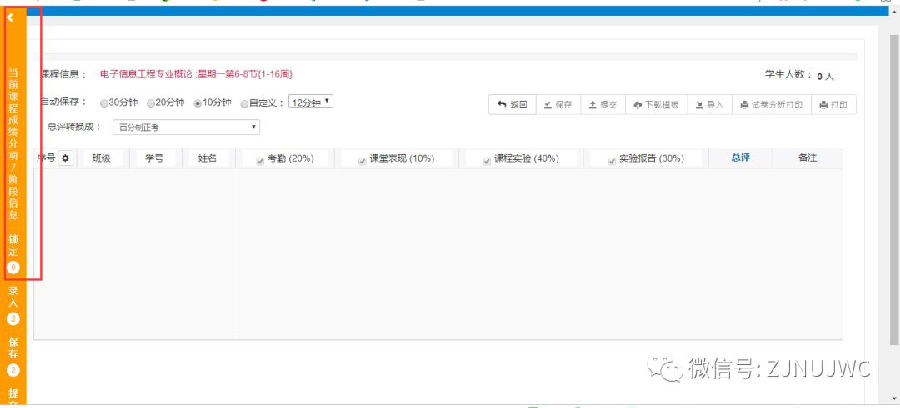Click the vertical scrollbar on the right
Viewport: 900px width, 408px height.
[893, 200]
